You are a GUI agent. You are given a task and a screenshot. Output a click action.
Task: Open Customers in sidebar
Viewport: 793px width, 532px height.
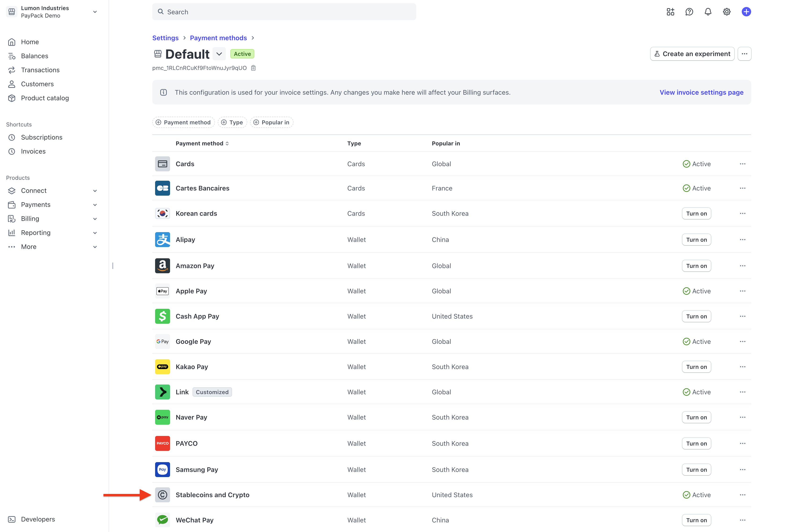pyautogui.click(x=37, y=84)
